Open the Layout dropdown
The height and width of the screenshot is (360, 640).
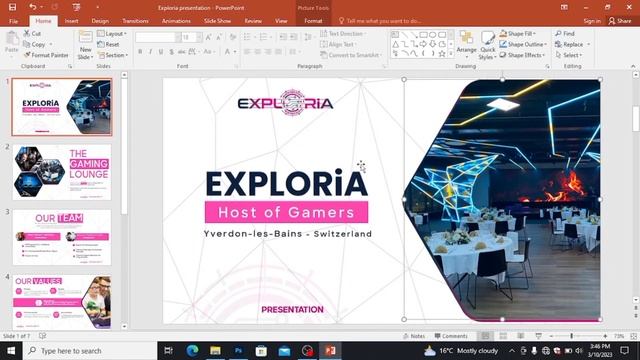tap(112, 33)
